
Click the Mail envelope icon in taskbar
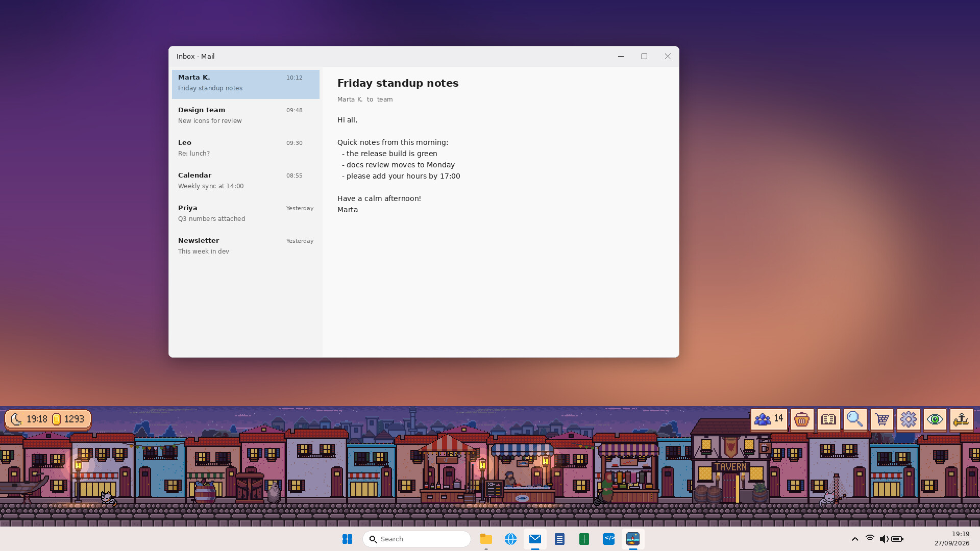click(x=535, y=539)
